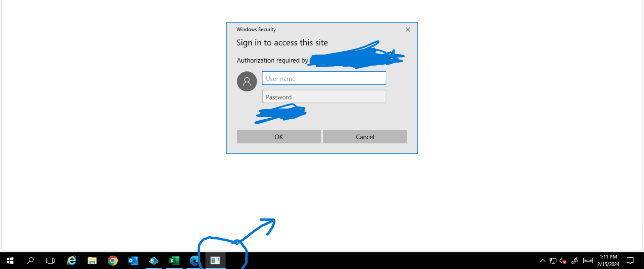This screenshot has width=644, height=269.
Task: Open the touch keyboard from the tray
Action: point(588,261)
